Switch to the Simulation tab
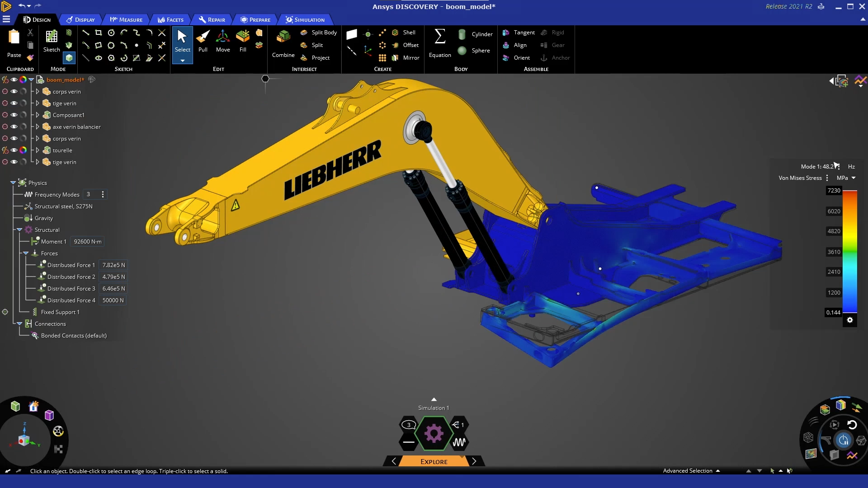Image resolution: width=868 pixels, height=488 pixels. [305, 19]
